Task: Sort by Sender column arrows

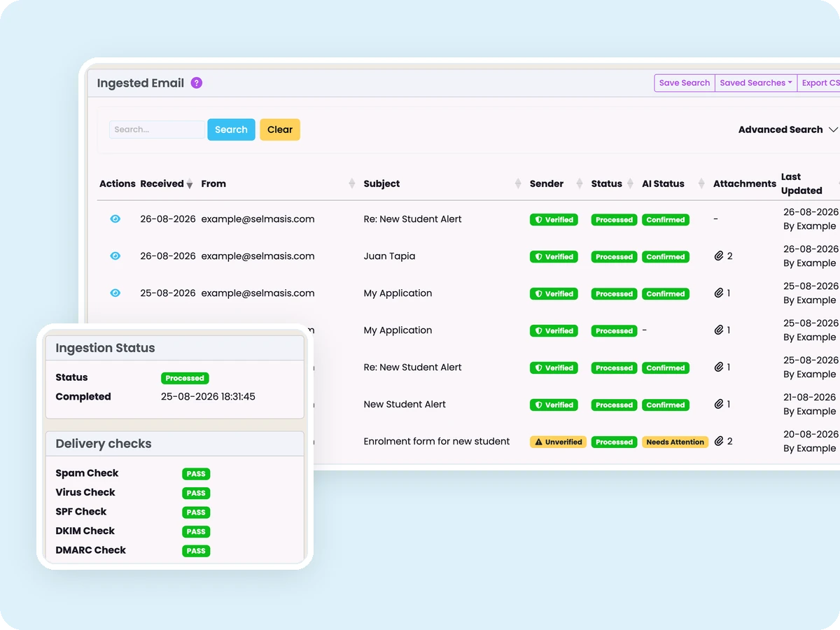Action: 580,183
